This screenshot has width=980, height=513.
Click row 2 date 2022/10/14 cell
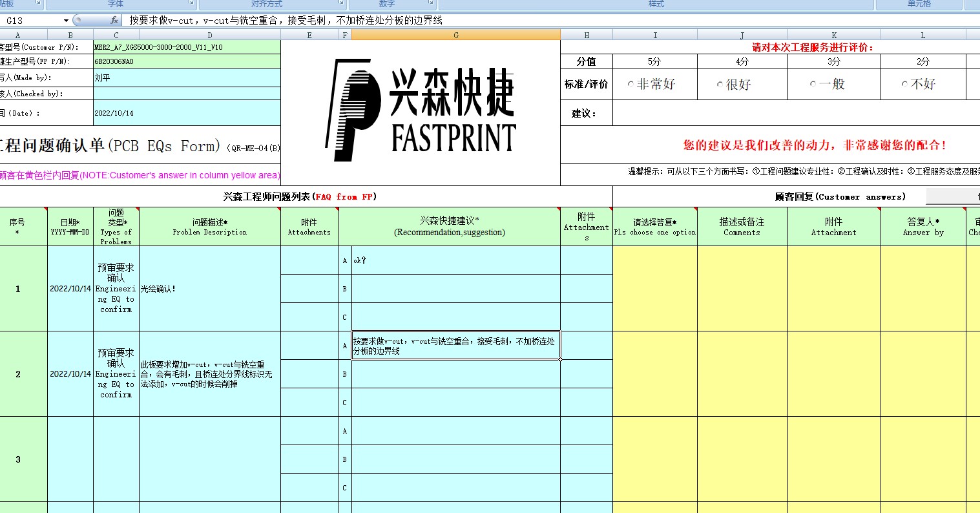70,374
